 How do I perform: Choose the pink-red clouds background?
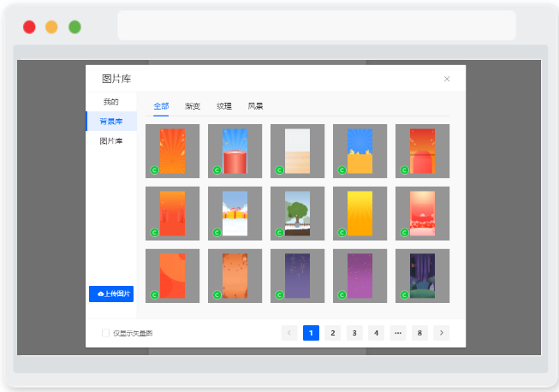click(x=422, y=213)
